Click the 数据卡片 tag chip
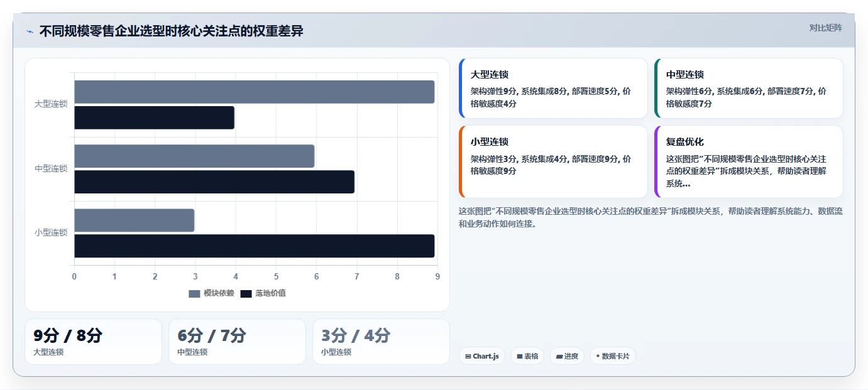The height and width of the screenshot is (390, 868). click(x=612, y=356)
